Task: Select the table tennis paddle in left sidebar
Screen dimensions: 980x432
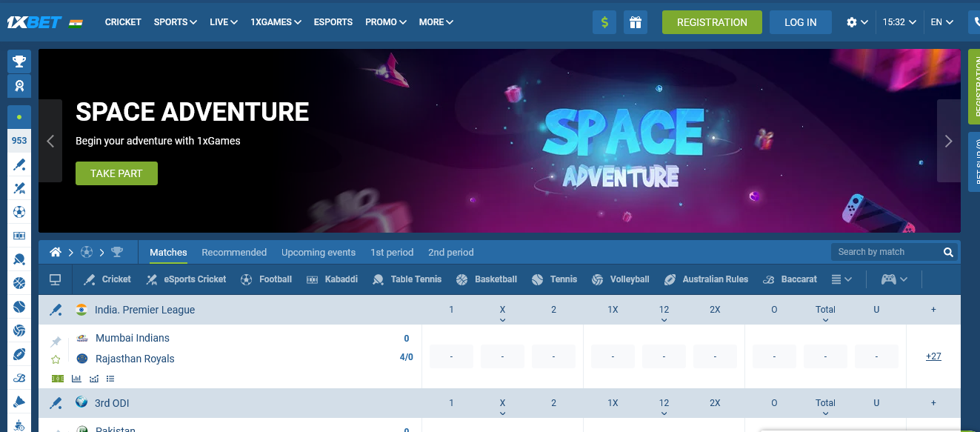Action: tap(19, 259)
